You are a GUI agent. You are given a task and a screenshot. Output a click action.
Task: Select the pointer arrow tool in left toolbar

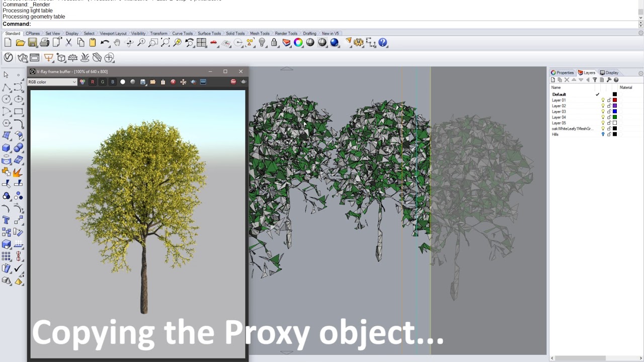(6, 75)
